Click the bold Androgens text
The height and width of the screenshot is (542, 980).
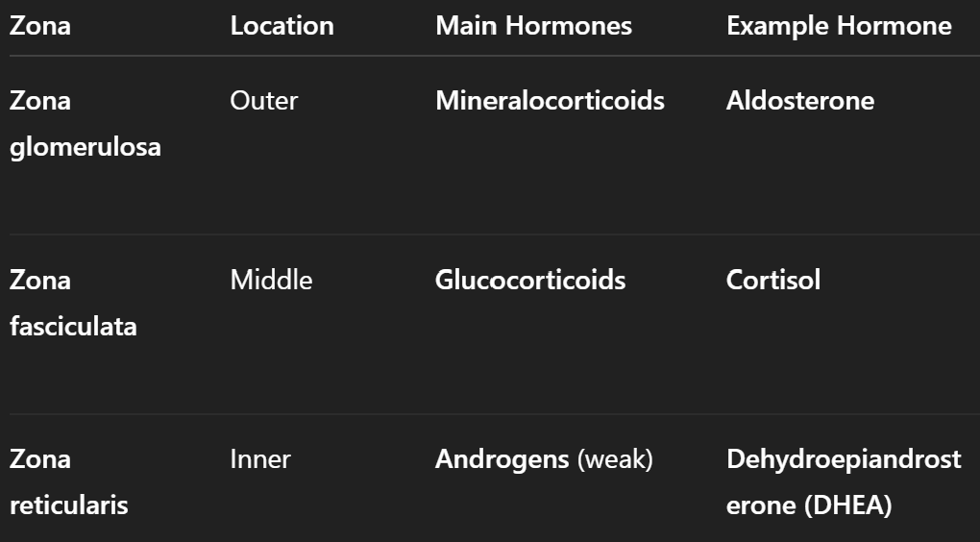point(502,459)
